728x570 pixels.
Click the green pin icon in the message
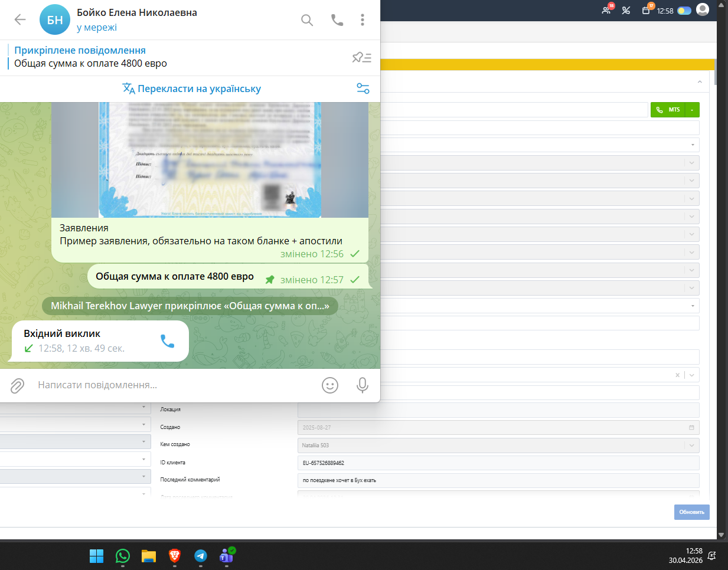coord(270,280)
